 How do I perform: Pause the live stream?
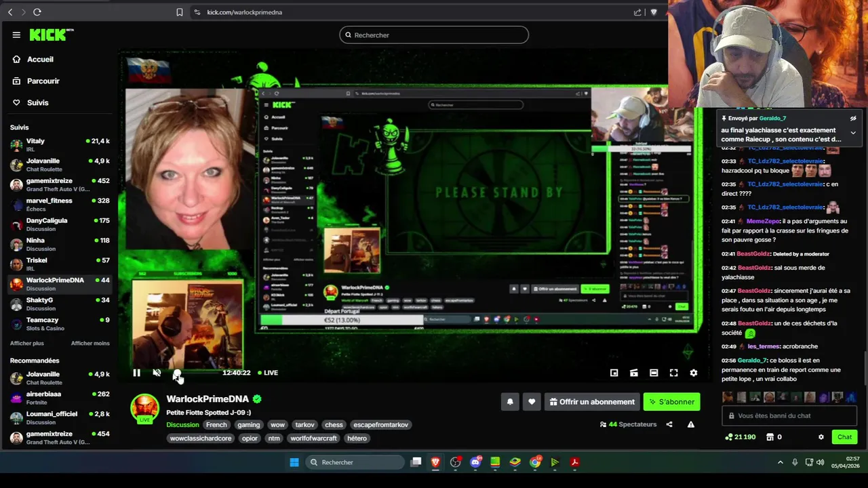click(x=136, y=373)
